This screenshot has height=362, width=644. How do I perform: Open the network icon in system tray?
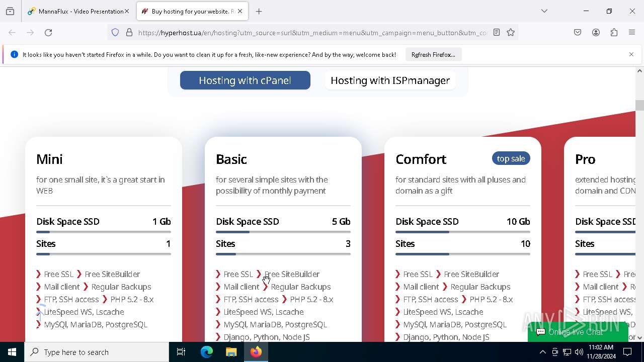point(567,352)
